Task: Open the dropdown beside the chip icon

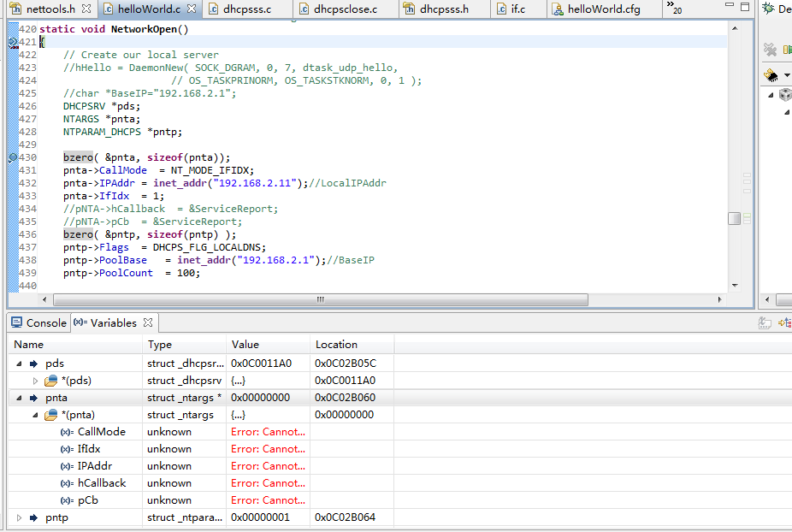Action: (x=787, y=75)
